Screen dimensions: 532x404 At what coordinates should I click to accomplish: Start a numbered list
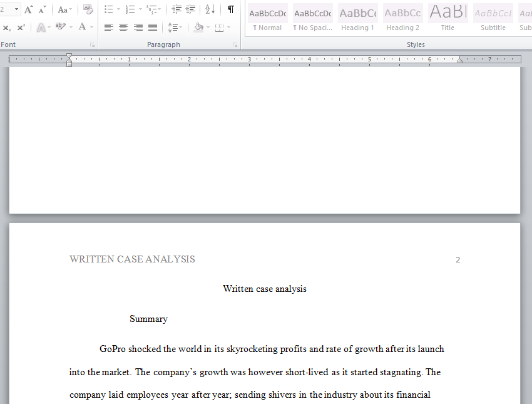130,9
